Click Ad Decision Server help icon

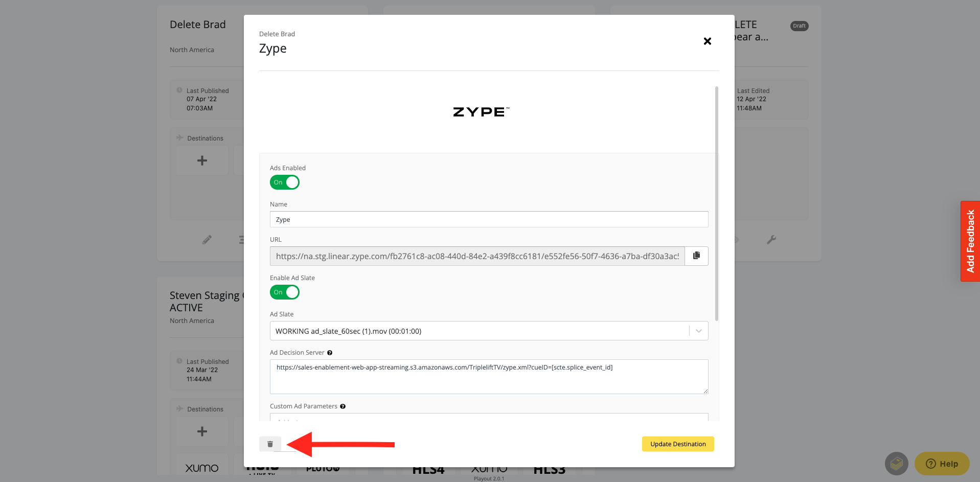click(x=330, y=353)
